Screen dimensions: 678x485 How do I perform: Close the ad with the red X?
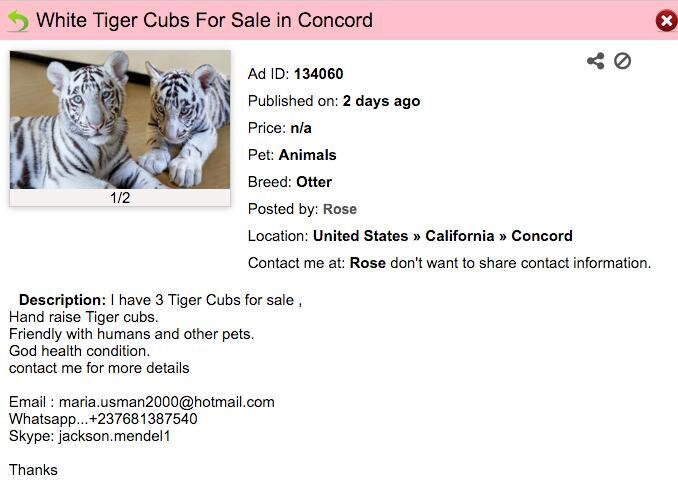tap(666, 20)
